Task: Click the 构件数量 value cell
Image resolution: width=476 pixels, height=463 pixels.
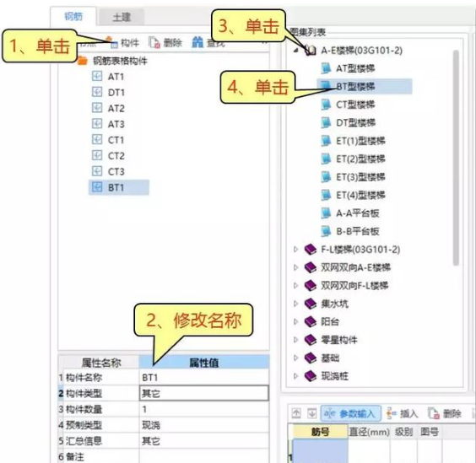Action: [x=204, y=409]
